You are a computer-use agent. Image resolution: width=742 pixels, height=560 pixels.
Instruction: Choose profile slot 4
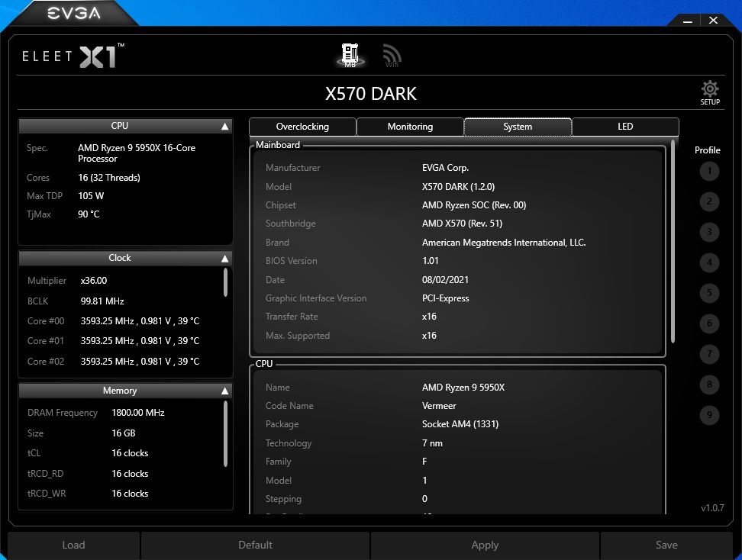point(709,262)
